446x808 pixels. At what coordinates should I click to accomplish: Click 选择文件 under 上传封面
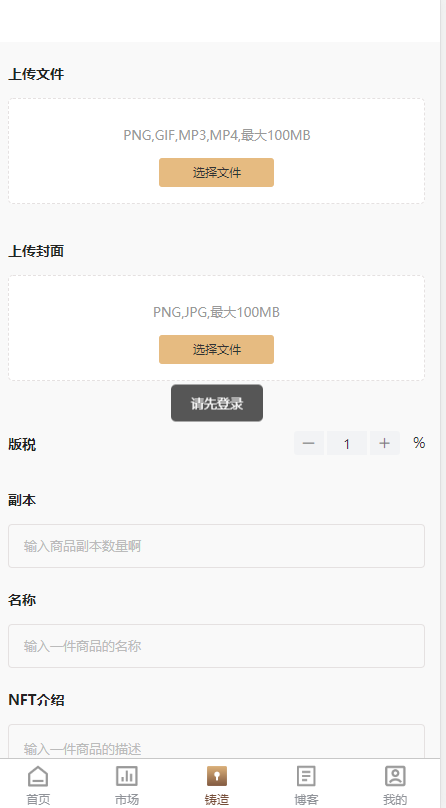coord(216,349)
